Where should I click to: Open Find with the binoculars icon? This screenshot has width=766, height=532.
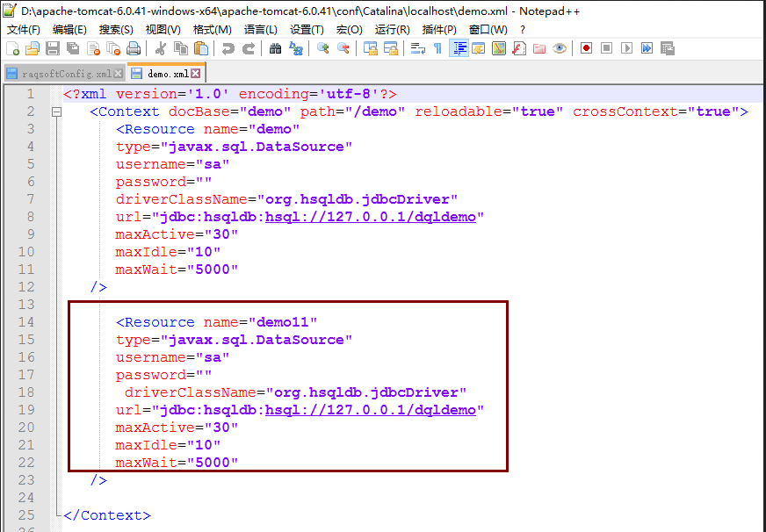[x=275, y=48]
